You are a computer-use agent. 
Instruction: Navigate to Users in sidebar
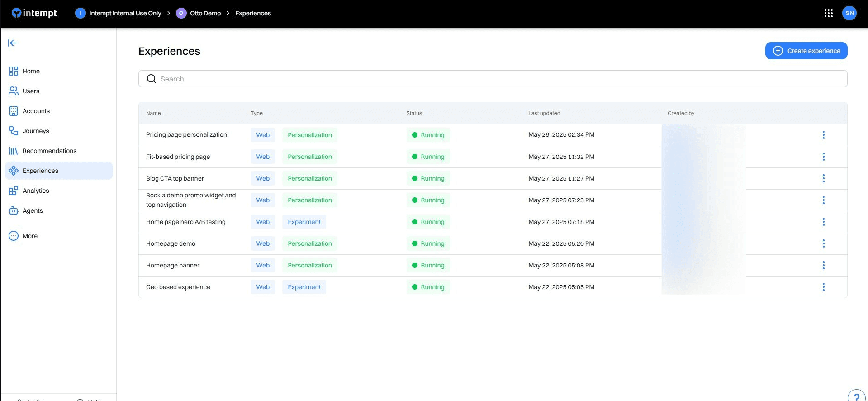tap(31, 91)
